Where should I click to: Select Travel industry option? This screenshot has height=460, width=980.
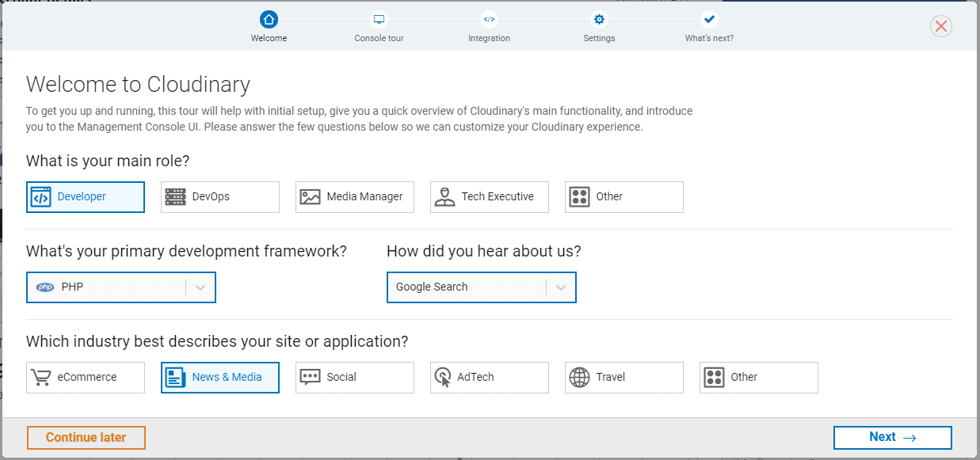click(x=624, y=378)
